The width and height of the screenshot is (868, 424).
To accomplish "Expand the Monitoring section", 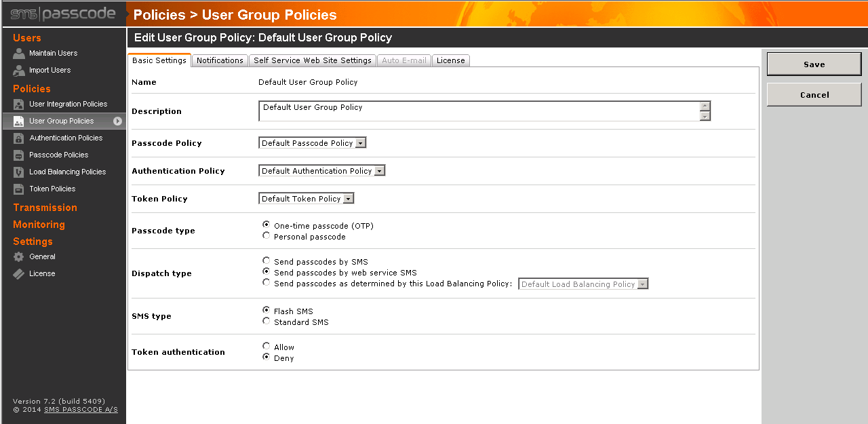I will (x=39, y=225).
